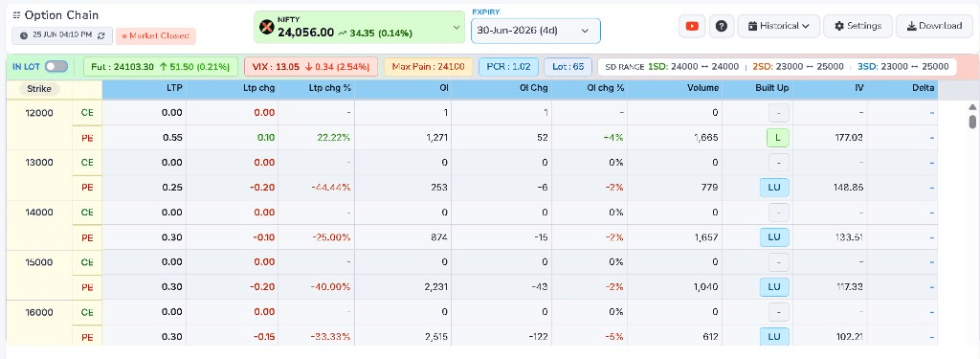Expand the Historical dropdown menu
The image size is (980, 359).
[x=779, y=26]
